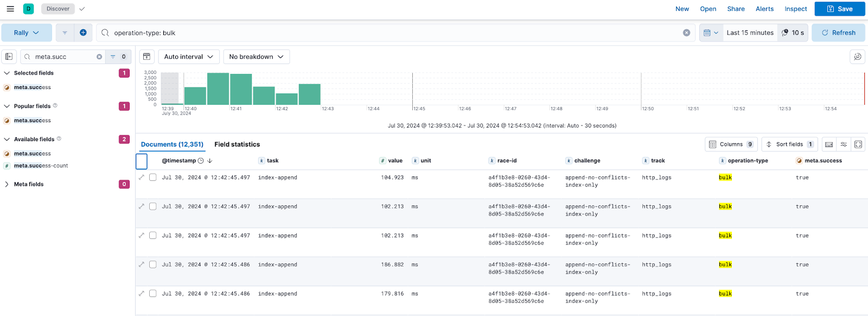
Task: Open the Discover breadcrumb badge
Action: pyautogui.click(x=58, y=9)
